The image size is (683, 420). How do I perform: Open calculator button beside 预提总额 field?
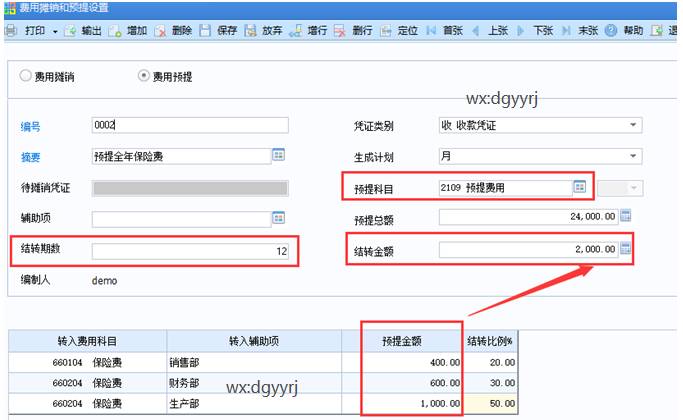click(626, 217)
